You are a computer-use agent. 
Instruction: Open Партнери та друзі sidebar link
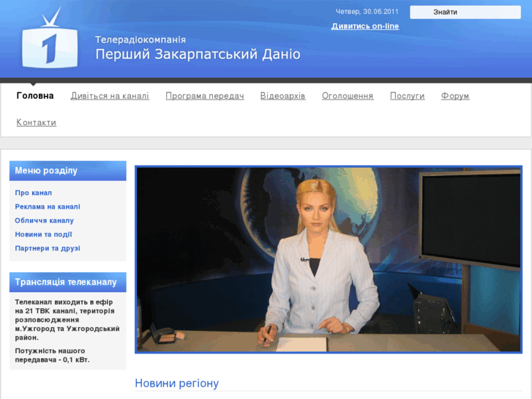tap(48, 248)
